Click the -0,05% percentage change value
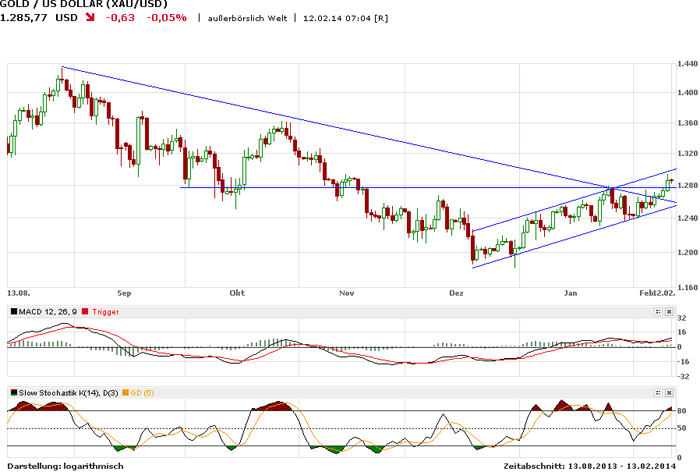This screenshot has width=700, height=472. (x=166, y=18)
